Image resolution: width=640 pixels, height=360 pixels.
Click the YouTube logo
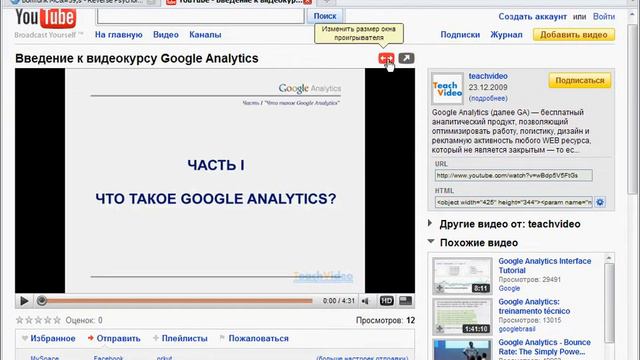(45, 19)
